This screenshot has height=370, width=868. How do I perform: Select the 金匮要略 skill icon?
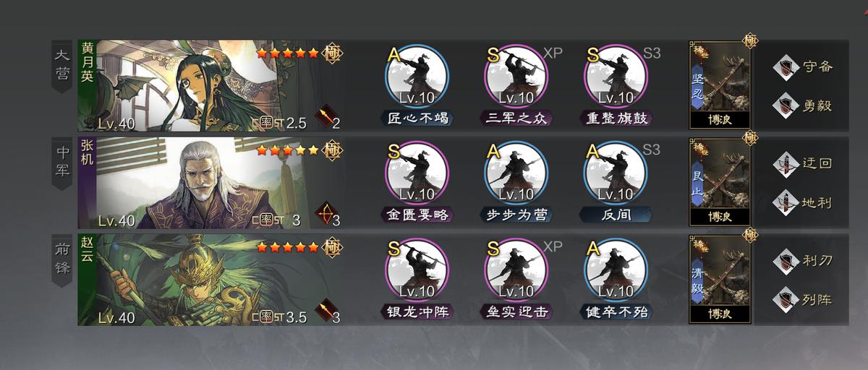point(417,173)
